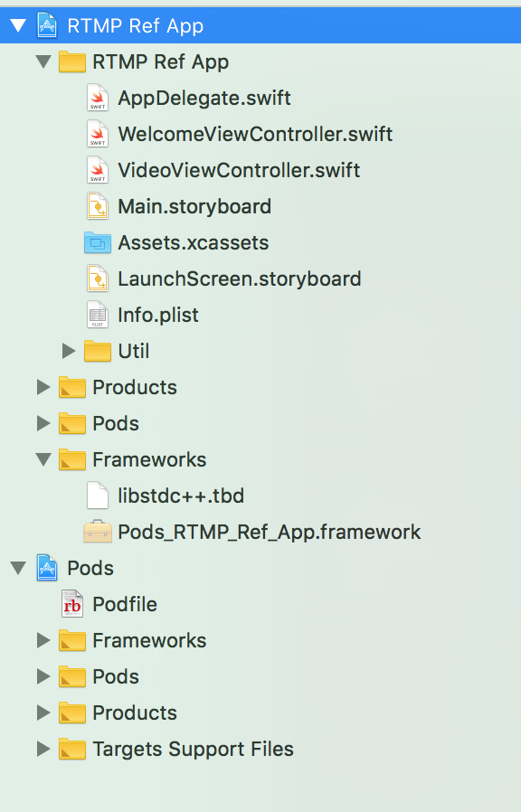This screenshot has height=812, width=521.
Task: Click the Swift icon beside VideoViewController.swift
Action: [x=98, y=170]
